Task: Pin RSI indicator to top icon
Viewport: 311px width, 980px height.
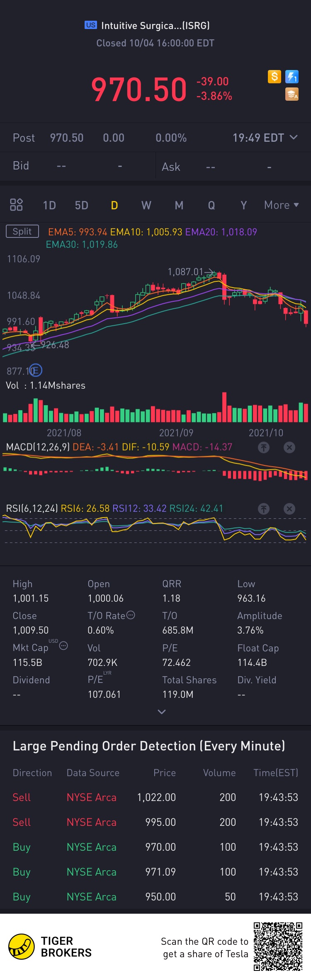Action: pos(264,508)
